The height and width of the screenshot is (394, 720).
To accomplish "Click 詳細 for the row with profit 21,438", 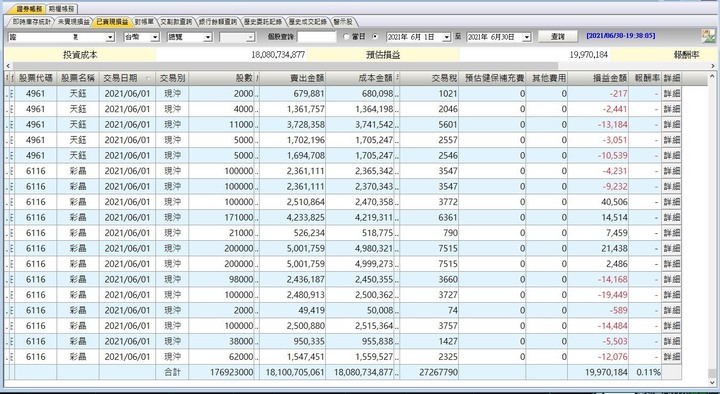I will coord(671,248).
